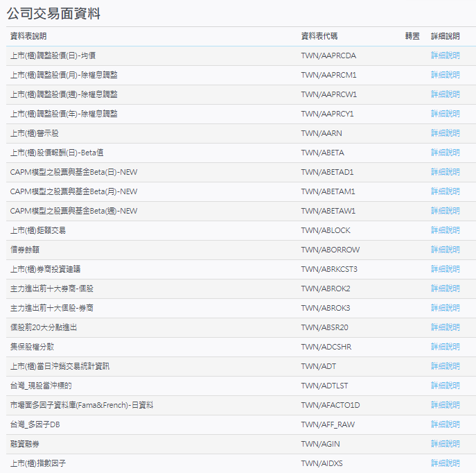Open 詳細說明 for 個股前20大分點進出

click(445, 327)
